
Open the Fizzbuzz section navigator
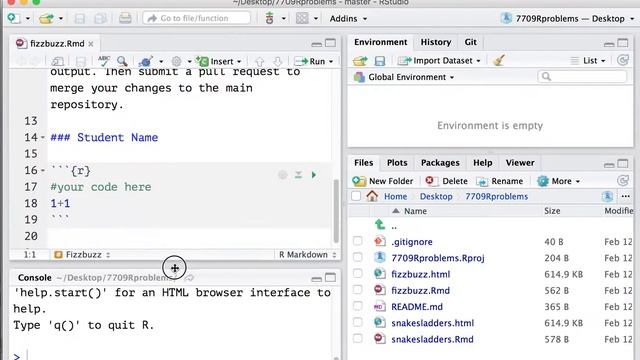click(82, 255)
